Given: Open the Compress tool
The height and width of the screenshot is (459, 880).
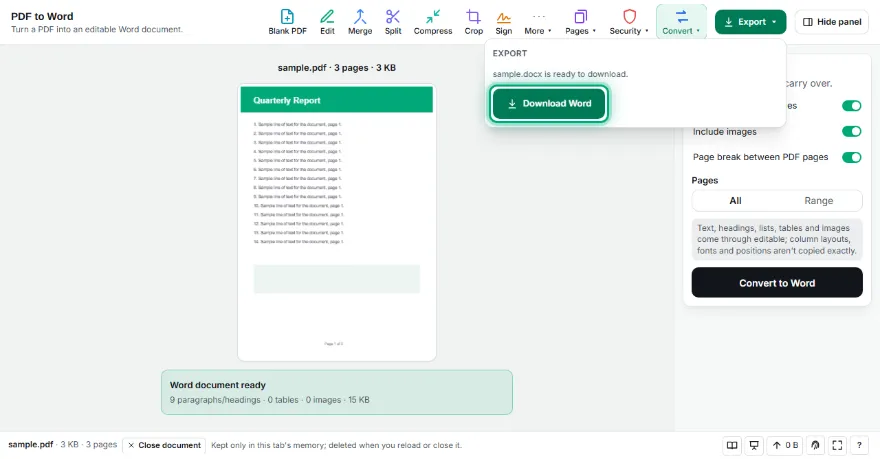Looking at the screenshot, I should tap(433, 22).
